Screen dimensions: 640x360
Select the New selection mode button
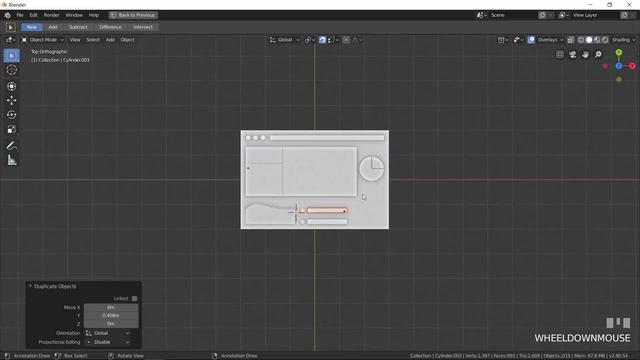pos(32,27)
